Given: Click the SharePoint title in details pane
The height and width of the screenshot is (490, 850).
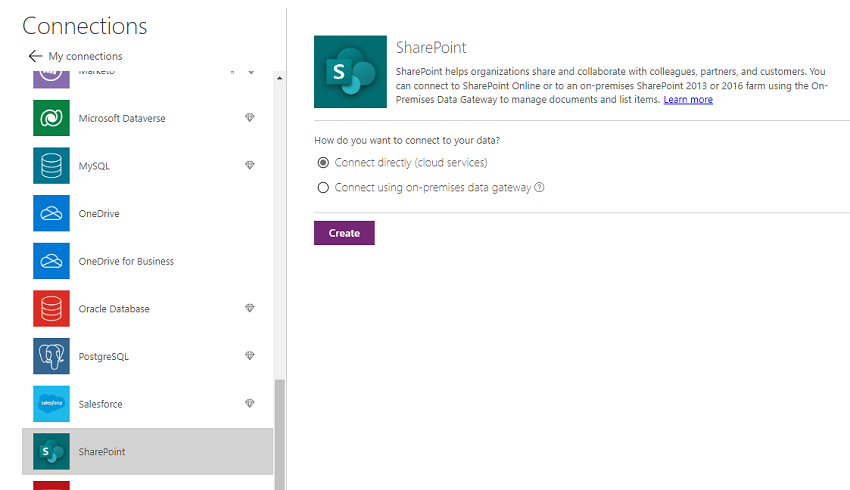Looking at the screenshot, I should tap(431, 48).
